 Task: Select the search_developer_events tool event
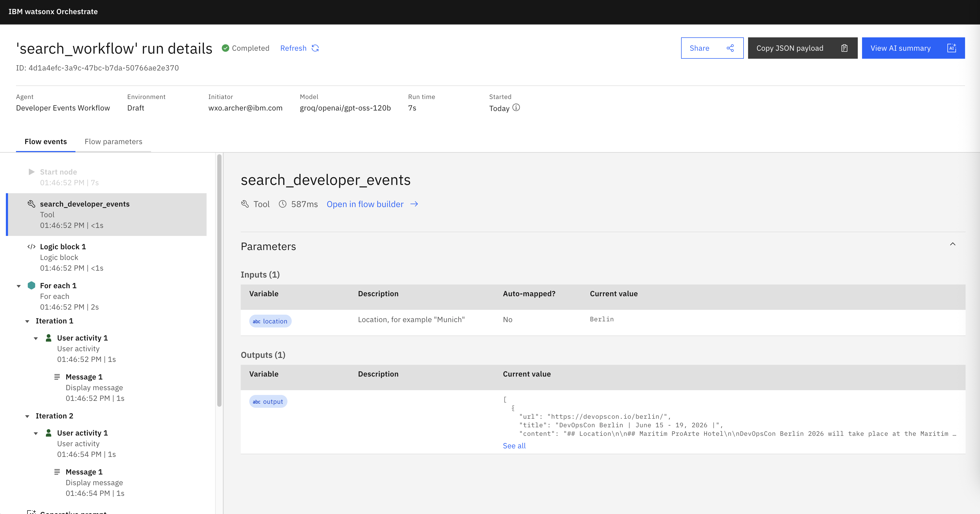click(106, 215)
